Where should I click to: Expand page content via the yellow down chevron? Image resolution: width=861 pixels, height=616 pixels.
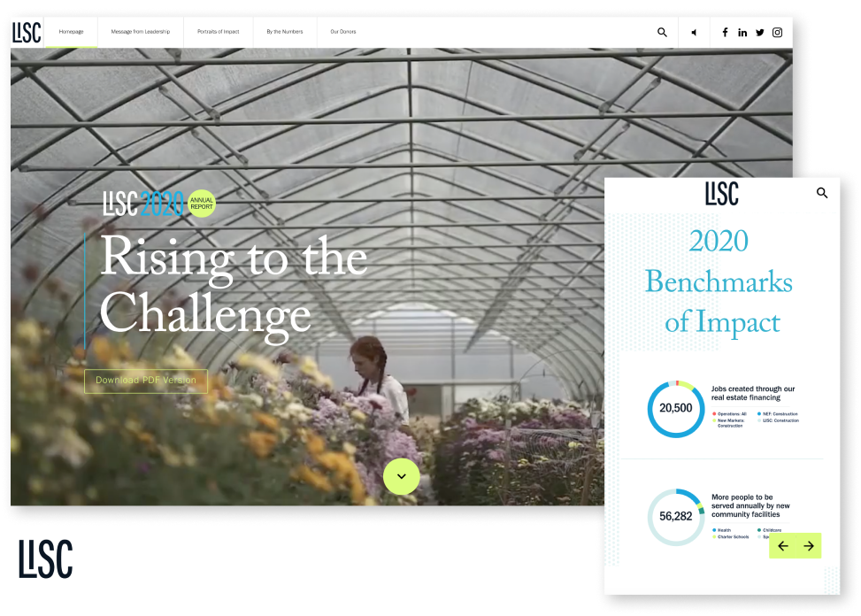(x=401, y=476)
